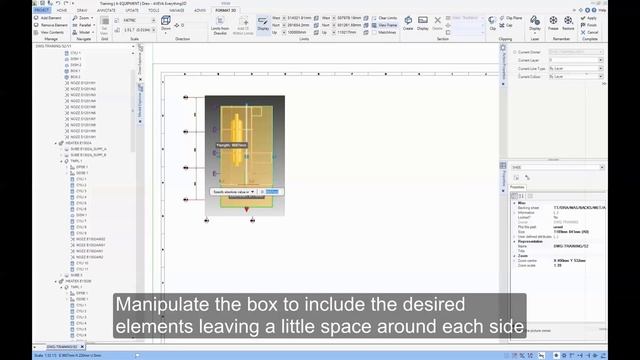Click the Delete section X icon
640x360 pixels.
pos(438,20)
